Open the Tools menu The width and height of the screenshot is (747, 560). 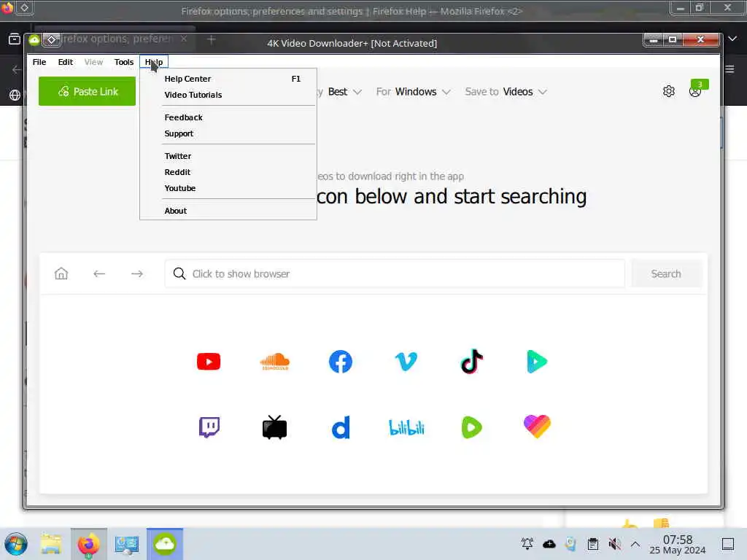point(124,62)
